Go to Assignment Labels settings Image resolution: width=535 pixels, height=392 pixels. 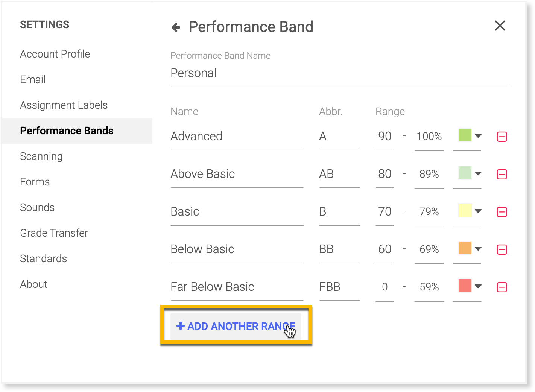(x=64, y=105)
